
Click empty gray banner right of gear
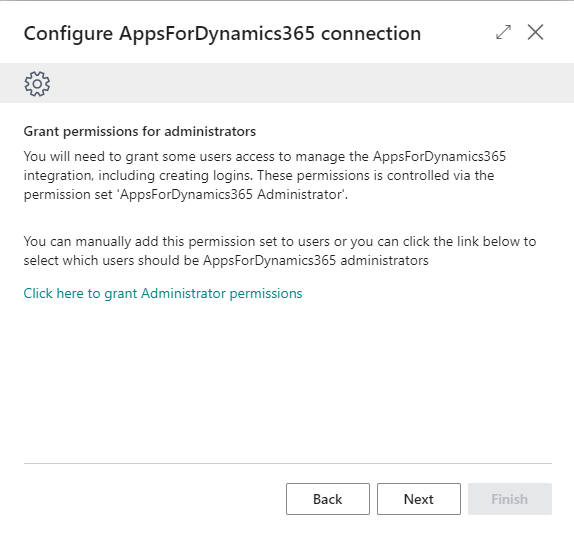click(311, 83)
